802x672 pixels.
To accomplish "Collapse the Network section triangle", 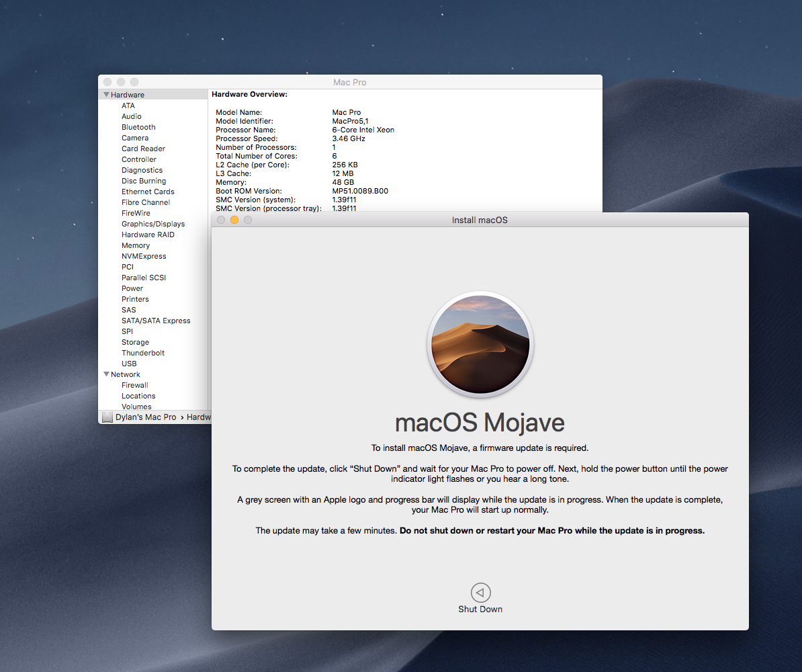I will tap(106, 374).
